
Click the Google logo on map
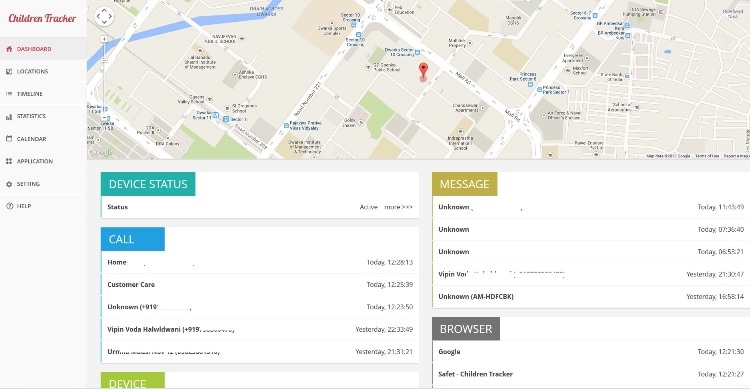(101, 153)
